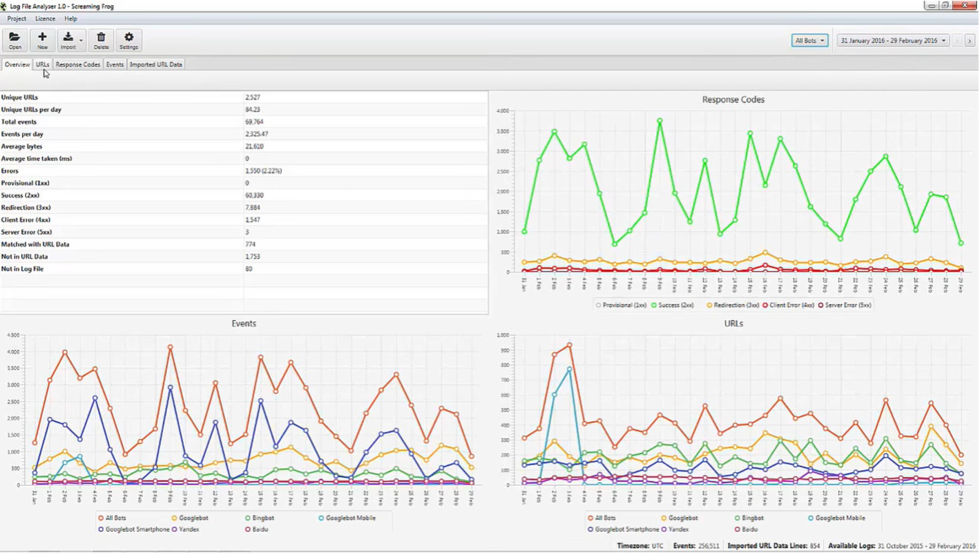Switch to the Imported URL Data tab
The width and height of the screenshot is (980, 553).
tap(156, 64)
